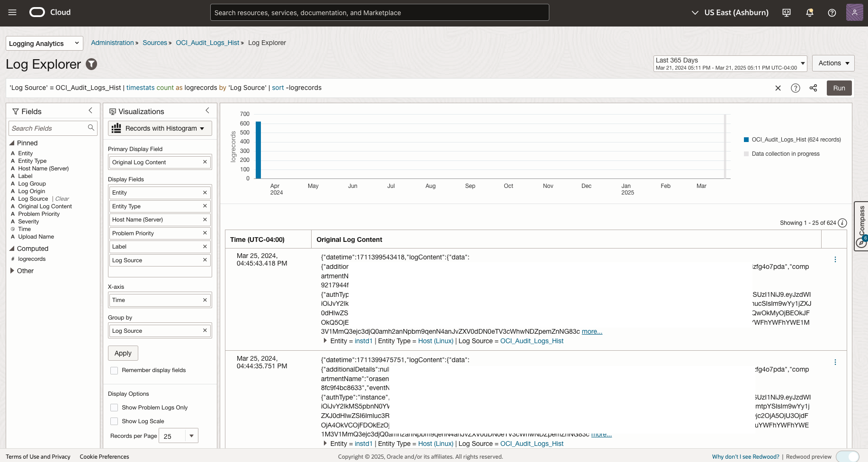Open the notifications bell icon
The image size is (868, 462).
[809, 12]
